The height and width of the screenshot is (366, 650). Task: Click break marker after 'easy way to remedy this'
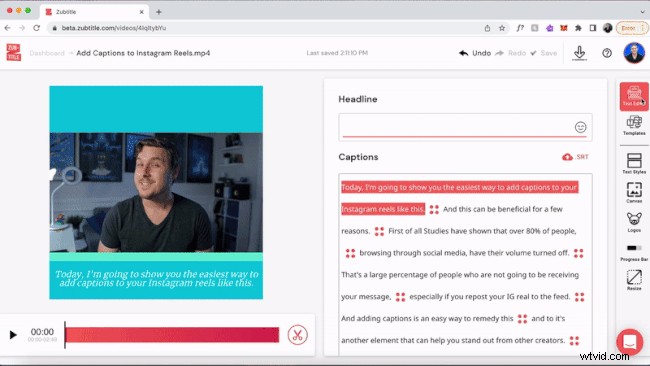522,319
